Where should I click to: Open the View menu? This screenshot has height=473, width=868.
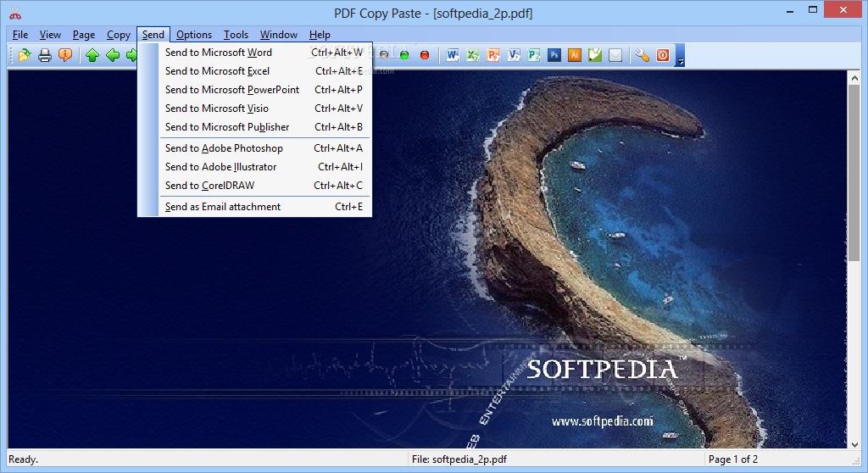[x=50, y=35]
